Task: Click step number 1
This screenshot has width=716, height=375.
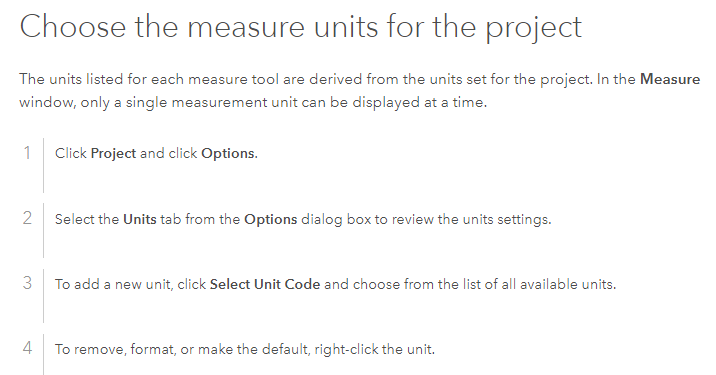Action: [x=27, y=153]
